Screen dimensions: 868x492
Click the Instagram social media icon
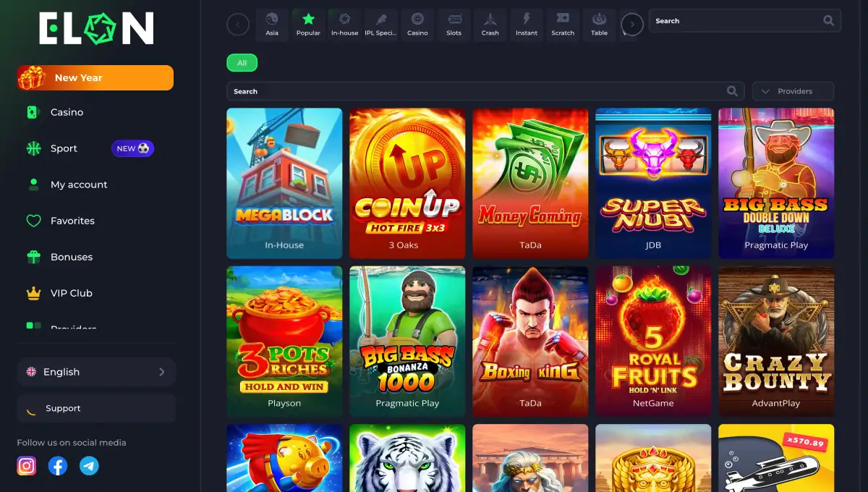point(26,465)
